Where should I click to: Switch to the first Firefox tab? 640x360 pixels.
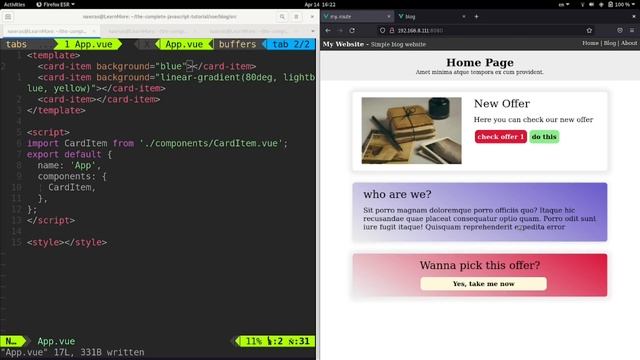coord(357,17)
